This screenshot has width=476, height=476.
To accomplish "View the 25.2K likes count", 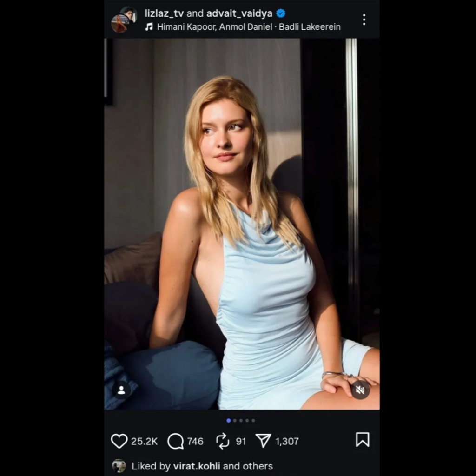I will point(144,441).
